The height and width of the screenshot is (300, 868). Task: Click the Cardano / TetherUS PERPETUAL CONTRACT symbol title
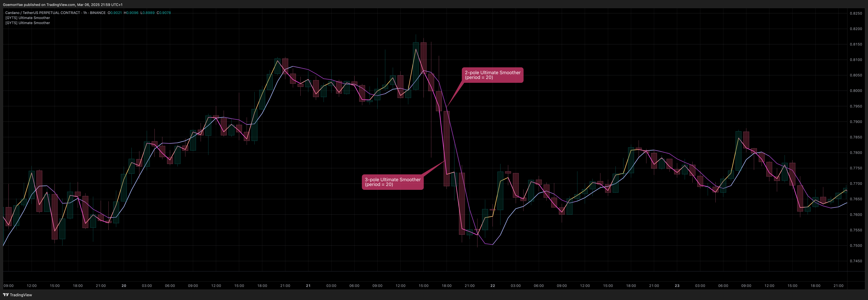tap(42, 13)
